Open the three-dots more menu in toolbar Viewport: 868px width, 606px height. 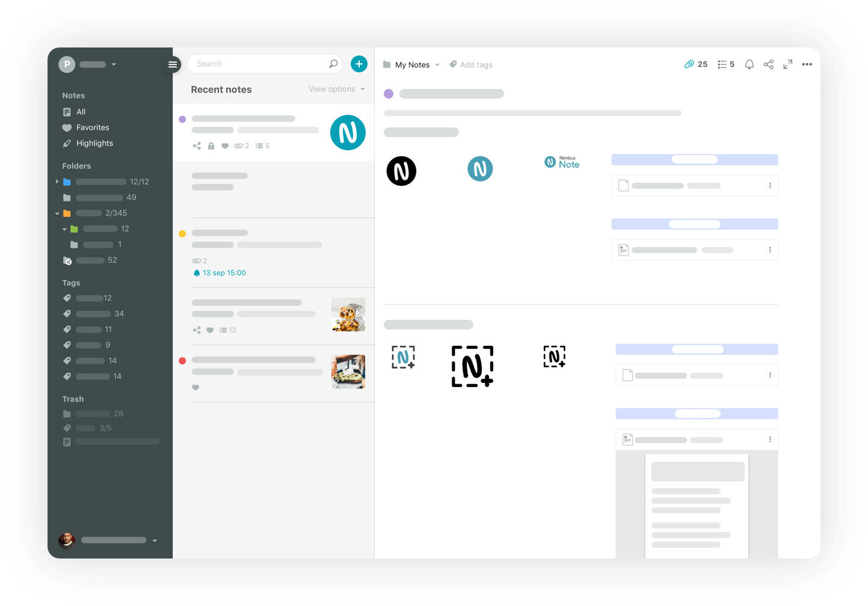pyautogui.click(x=807, y=64)
